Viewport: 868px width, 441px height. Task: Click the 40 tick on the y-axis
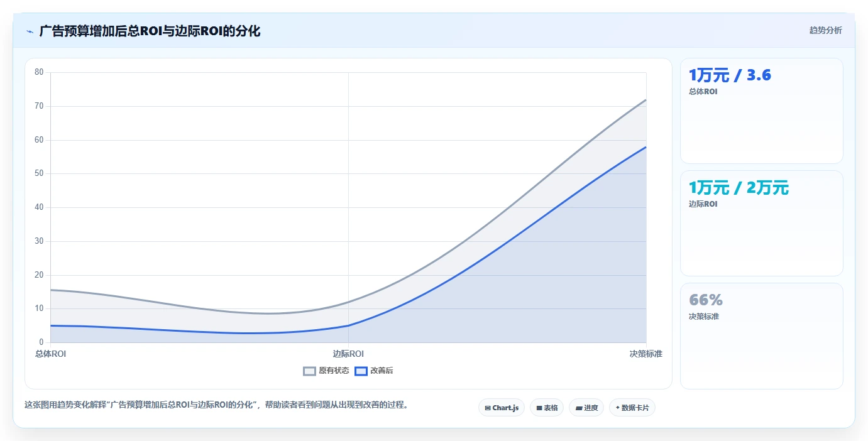(39, 207)
